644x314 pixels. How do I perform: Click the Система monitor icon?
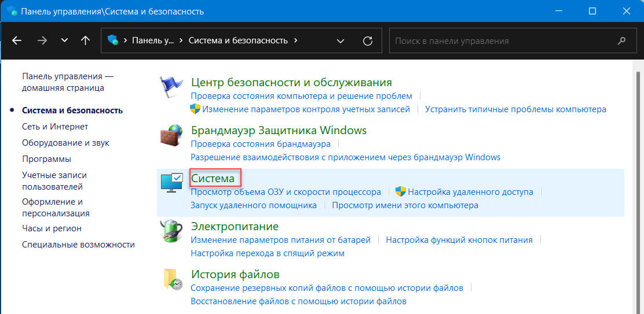click(171, 183)
